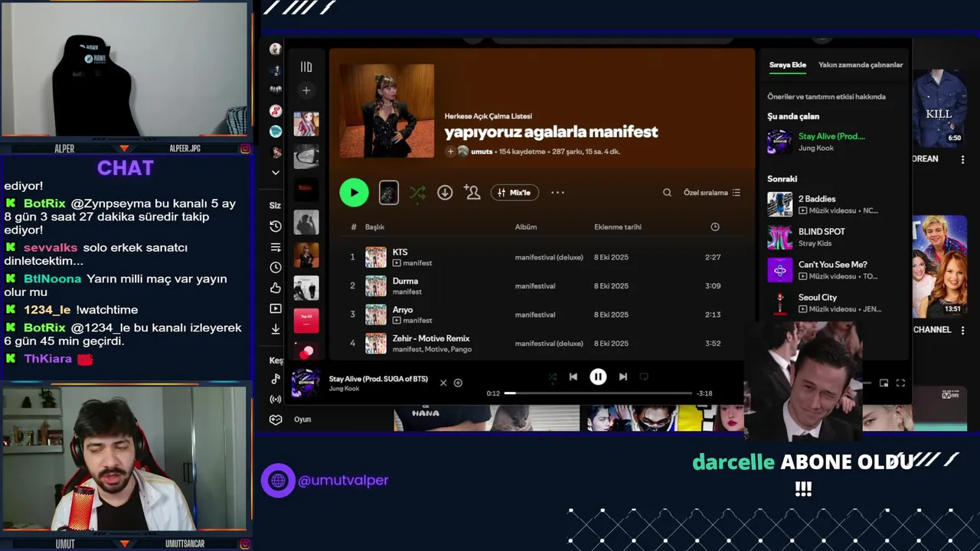Seek using the playback progress bar
The image size is (980, 551).
click(x=598, y=393)
